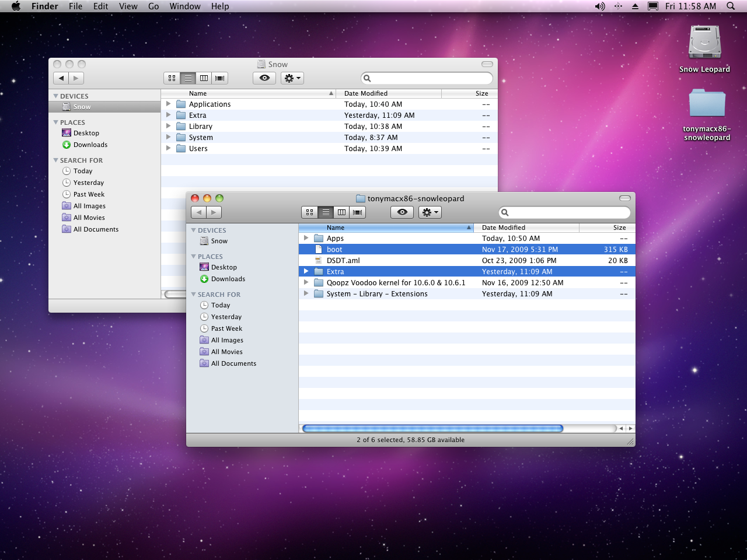The image size is (747, 560).
Task: Open the Edit menu
Action: click(x=101, y=6)
